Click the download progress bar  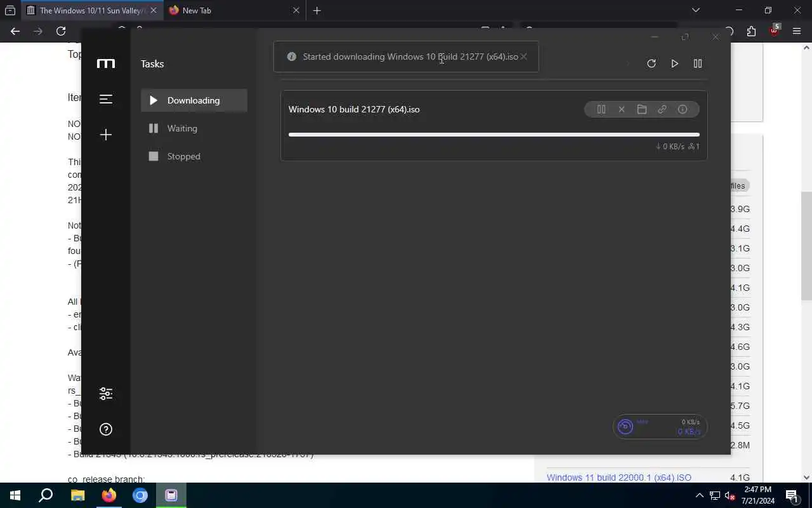click(x=494, y=135)
